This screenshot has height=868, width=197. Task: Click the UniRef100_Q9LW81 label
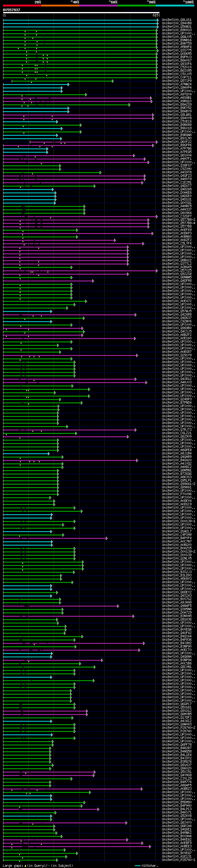coord(177,115)
